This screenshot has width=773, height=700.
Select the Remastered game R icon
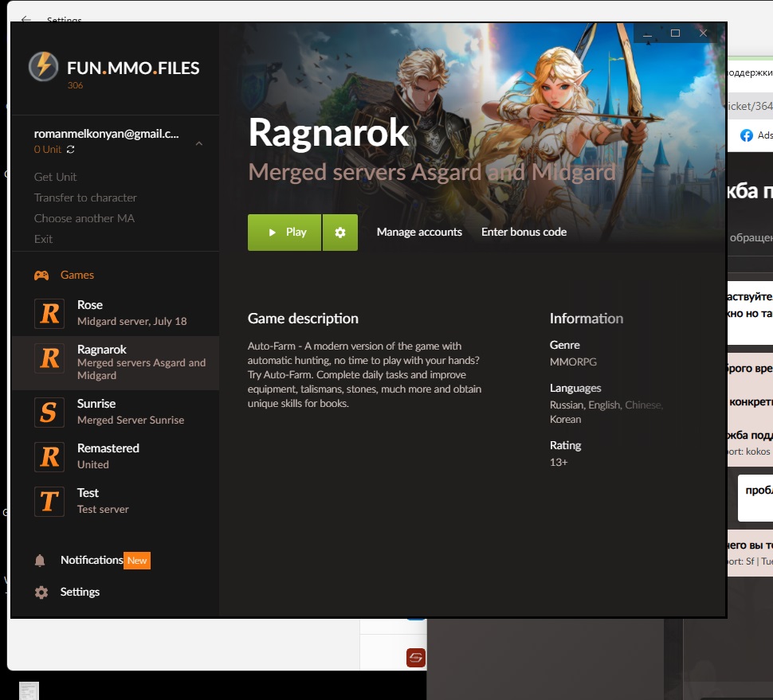(x=49, y=456)
